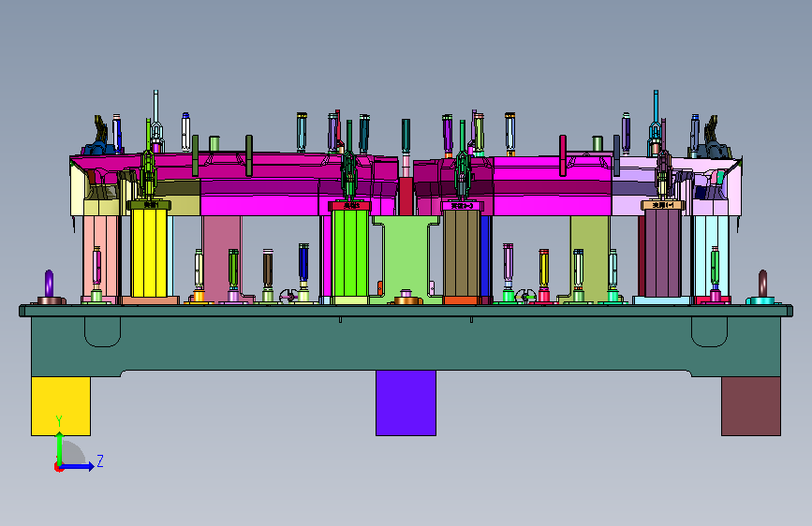Click the red origin point of the coordinate triad
This screenshot has width=812, height=526.
[x=58, y=467]
